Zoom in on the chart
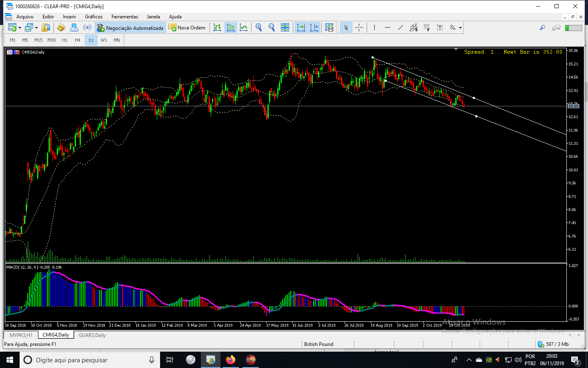588x368 pixels. [x=258, y=28]
